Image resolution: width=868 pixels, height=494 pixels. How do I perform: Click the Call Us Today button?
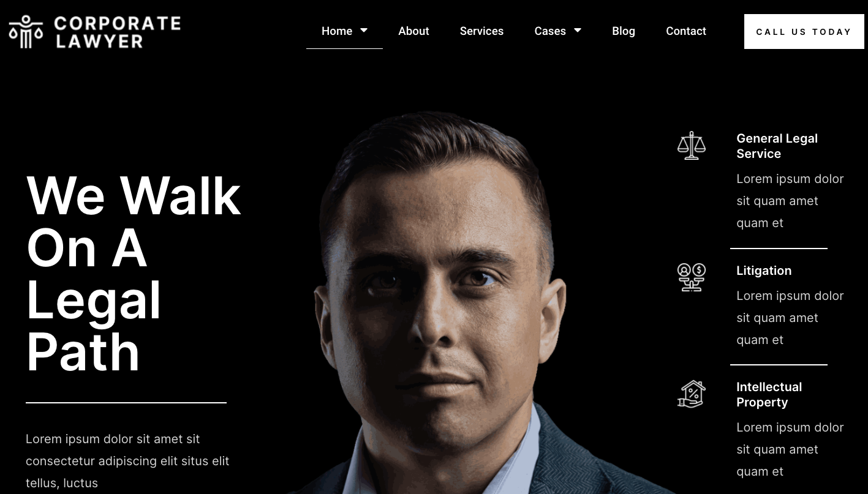804,32
